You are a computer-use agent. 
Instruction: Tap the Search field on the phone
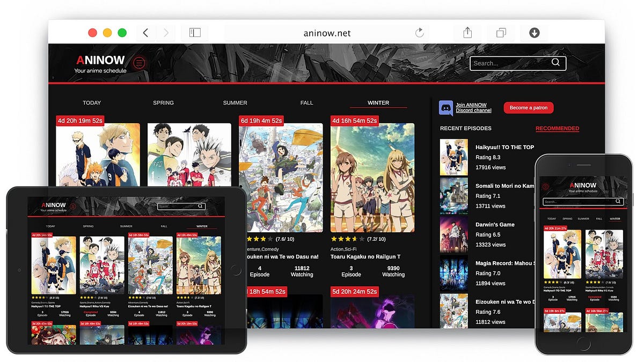[583, 202]
